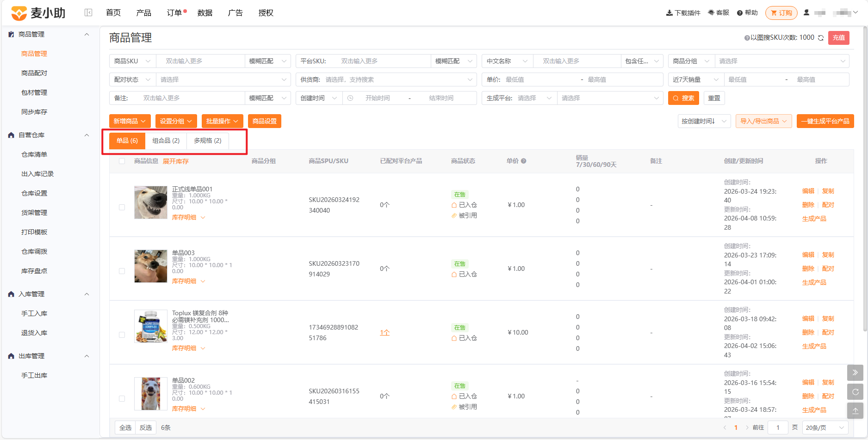Click the question mark beside 以图搜SKU次数

coord(747,38)
